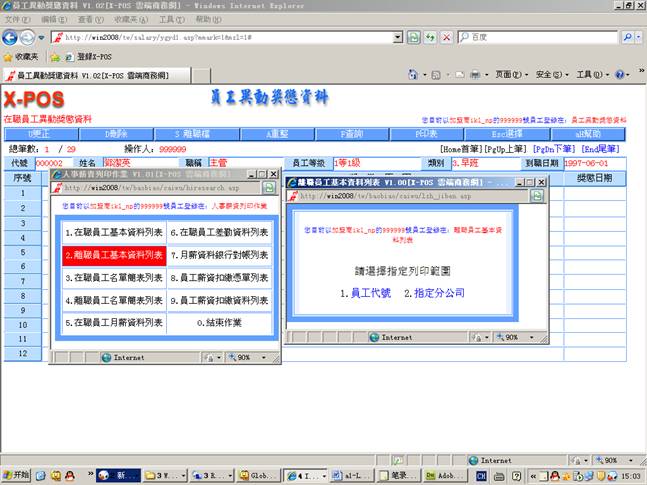
Task: Click the 开始 Start button on taskbar
Action: pyautogui.click(x=17, y=476)
